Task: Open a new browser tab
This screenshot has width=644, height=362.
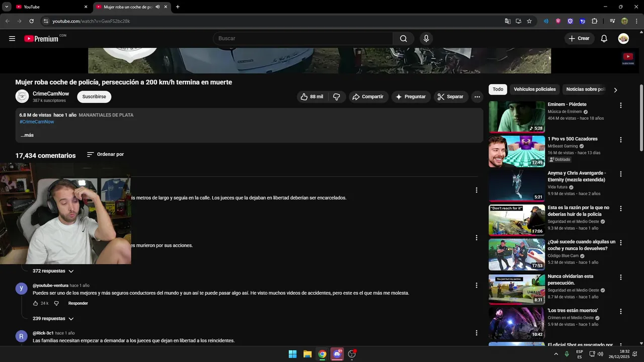Action: (x=178, y=7)
